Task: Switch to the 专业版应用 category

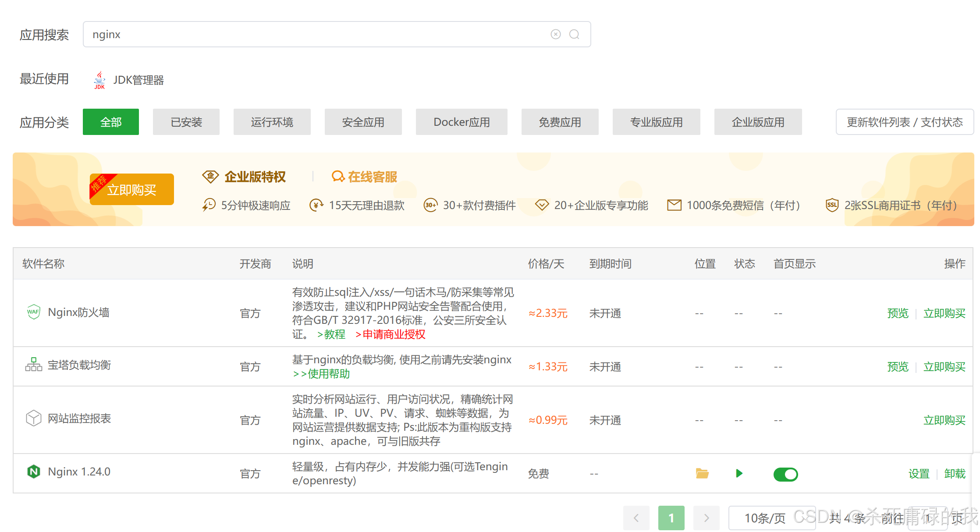Action: tap(657, 122)
